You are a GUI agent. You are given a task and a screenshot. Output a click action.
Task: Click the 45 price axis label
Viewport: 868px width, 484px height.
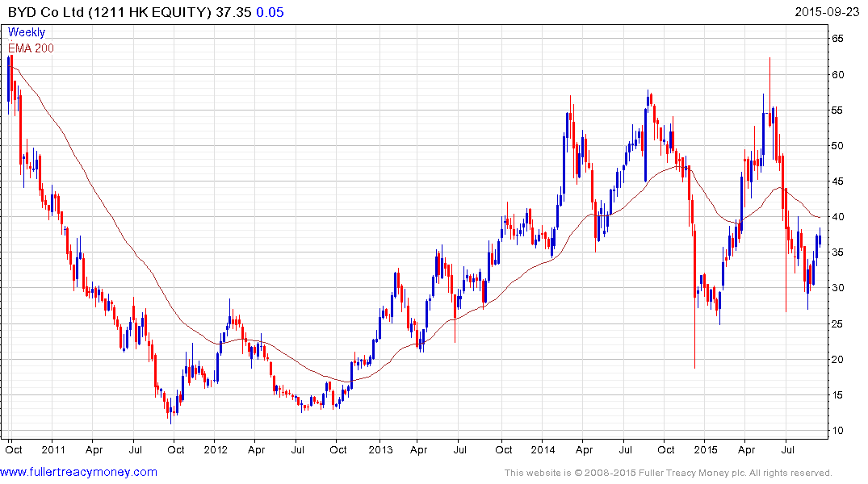coord(837,181)
